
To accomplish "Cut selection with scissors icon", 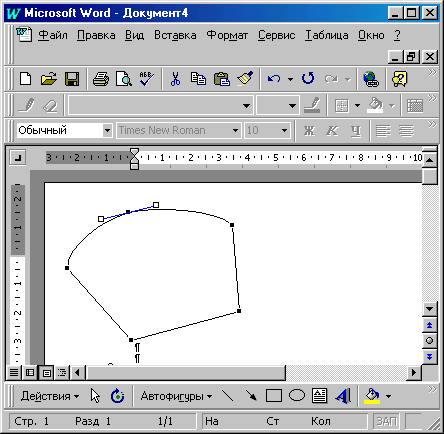I will click(x=175, y=79).
